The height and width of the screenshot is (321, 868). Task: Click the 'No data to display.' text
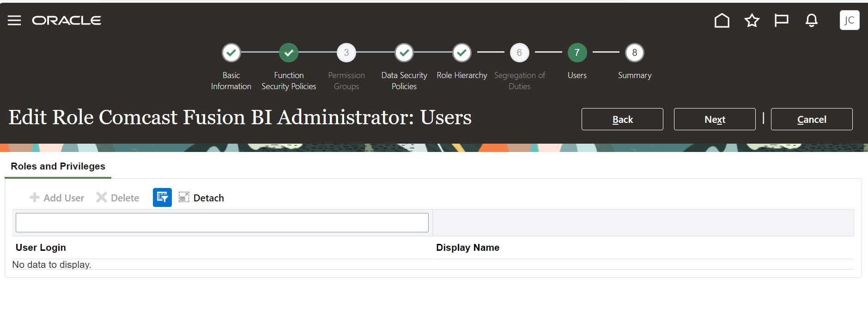(52, 265)
